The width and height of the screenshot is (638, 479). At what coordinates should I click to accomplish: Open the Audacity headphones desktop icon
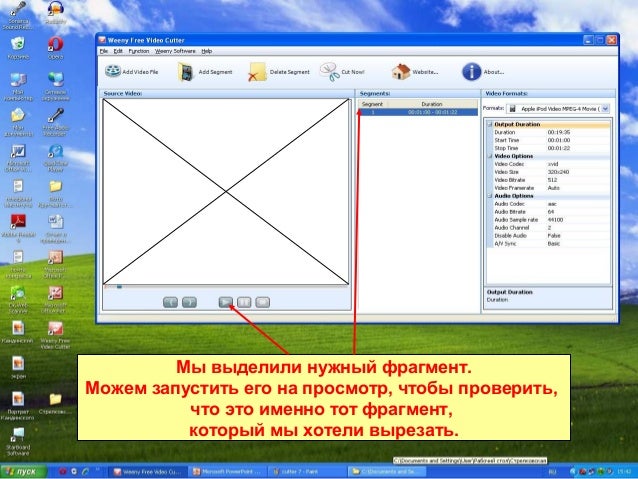point(55,12)
